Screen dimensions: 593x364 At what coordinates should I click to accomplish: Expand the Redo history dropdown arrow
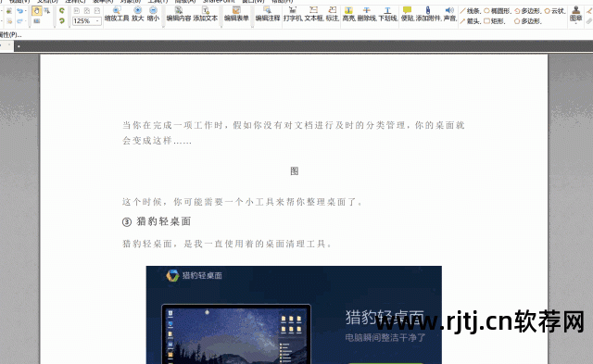[x=25, y=20]
